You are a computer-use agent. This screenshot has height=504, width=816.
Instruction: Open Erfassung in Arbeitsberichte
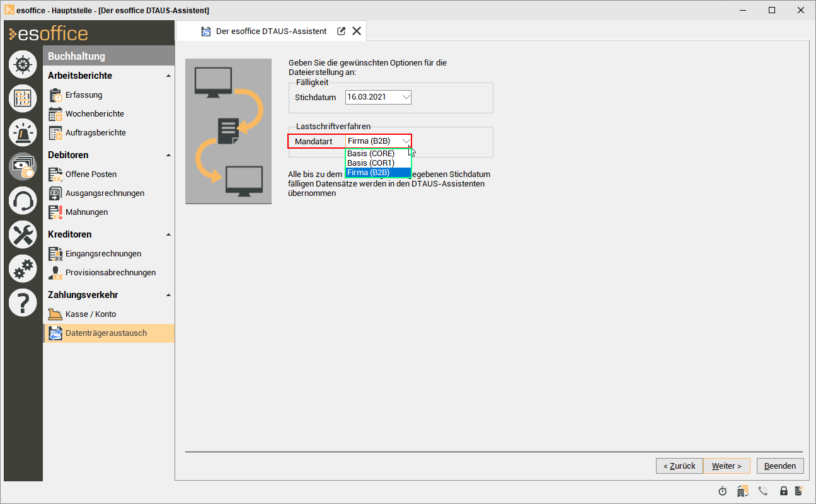point(84,95)
